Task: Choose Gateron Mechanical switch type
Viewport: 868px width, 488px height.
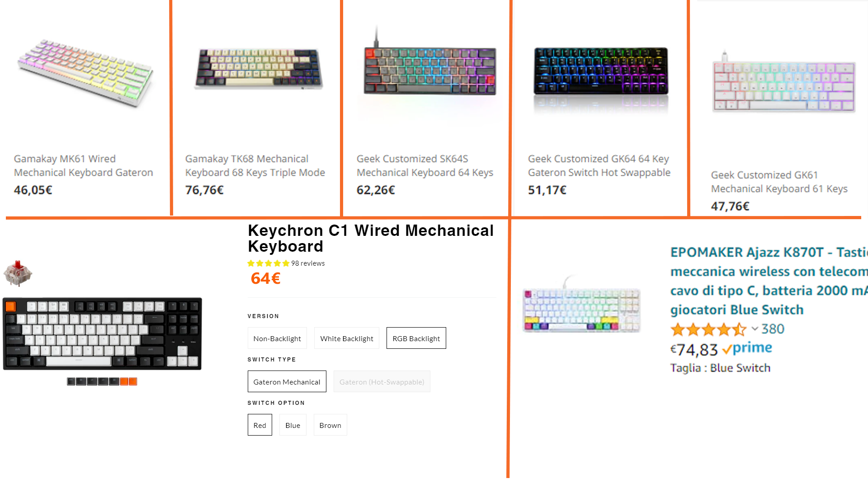Action: 287,381
